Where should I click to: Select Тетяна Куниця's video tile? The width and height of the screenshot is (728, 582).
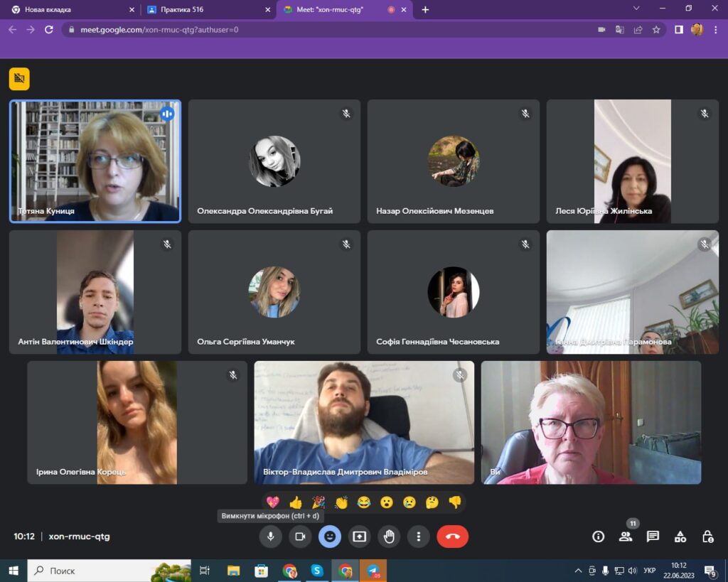(x=95, y=161)
